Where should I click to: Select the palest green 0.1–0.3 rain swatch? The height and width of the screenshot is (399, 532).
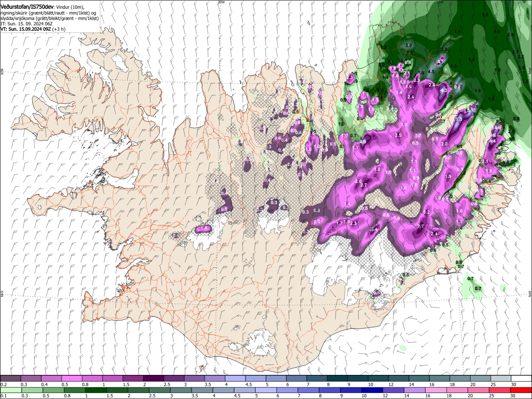point(10,390)
